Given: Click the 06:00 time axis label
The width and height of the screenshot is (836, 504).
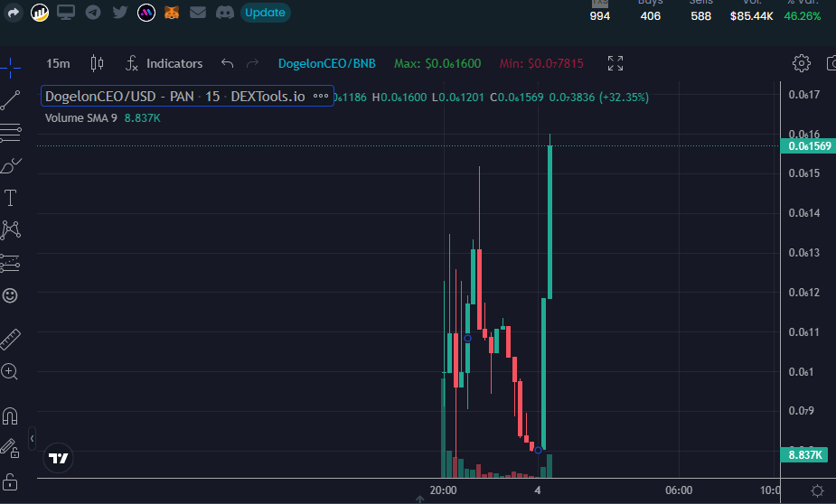Looking at the screenshot, I should coord(679,490).
